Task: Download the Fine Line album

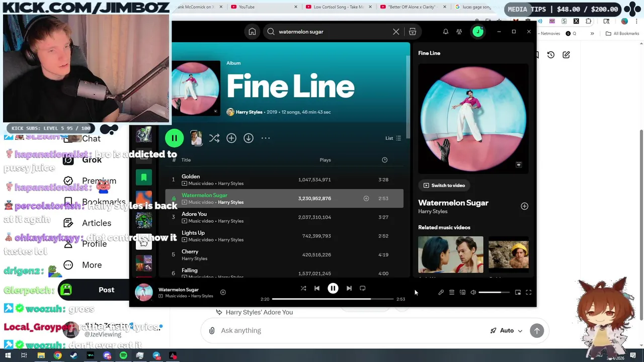Action: click(x=249, y=138)
